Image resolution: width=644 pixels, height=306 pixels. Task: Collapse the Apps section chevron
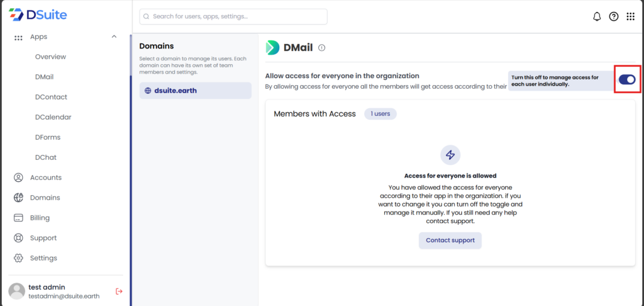tap(114, 37)
